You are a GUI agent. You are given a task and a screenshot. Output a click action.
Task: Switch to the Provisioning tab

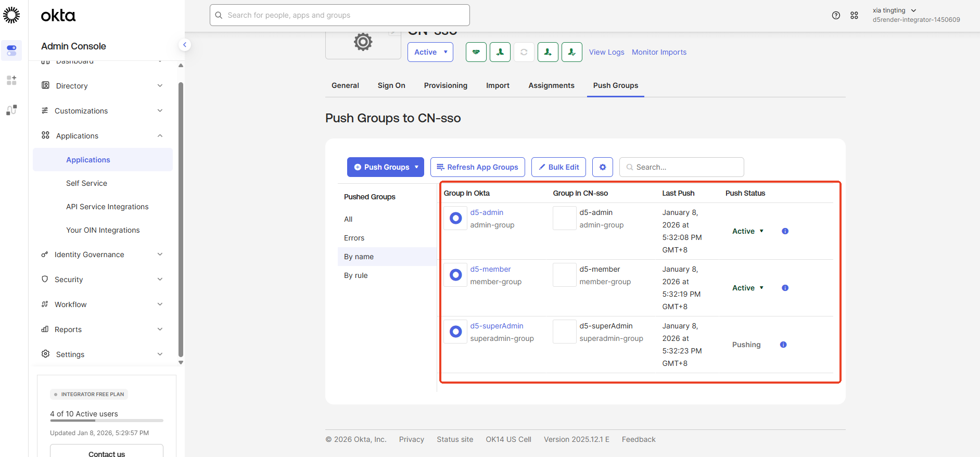(446, 85)
